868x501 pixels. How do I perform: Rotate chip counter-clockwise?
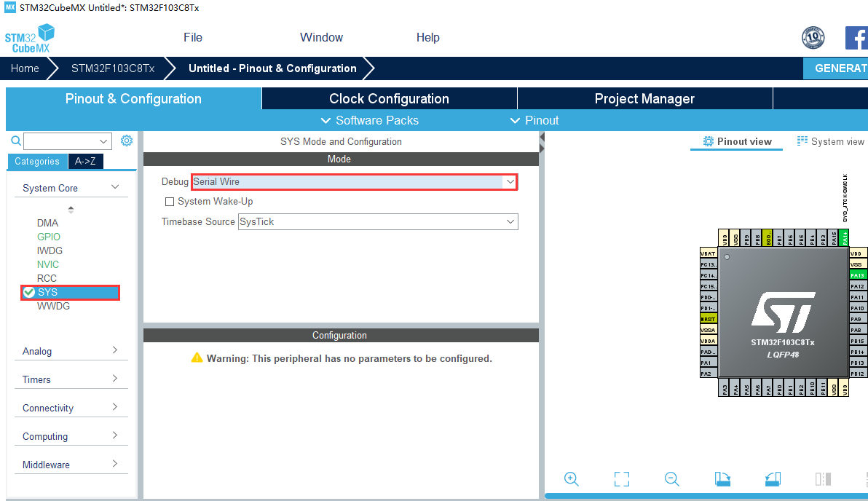click(x=773, y=479)
